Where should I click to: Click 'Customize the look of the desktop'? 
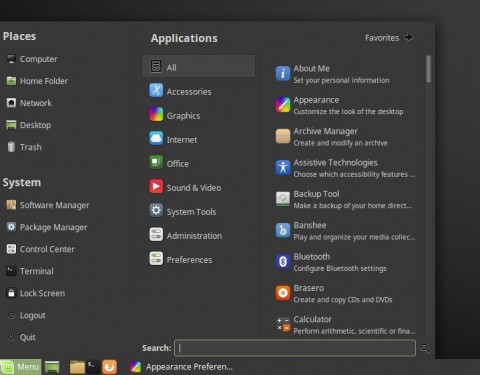[348, 112]
